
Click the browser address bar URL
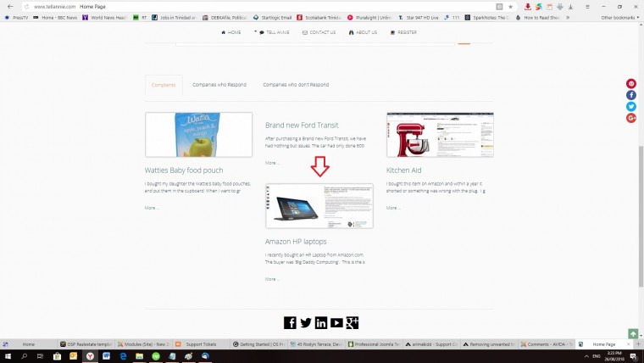(x=54, y=7)
